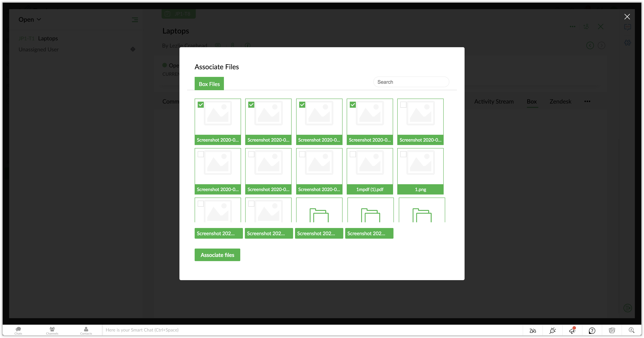
Task: Close the overlay with the top-right X
Action: [x=627, y=17]
